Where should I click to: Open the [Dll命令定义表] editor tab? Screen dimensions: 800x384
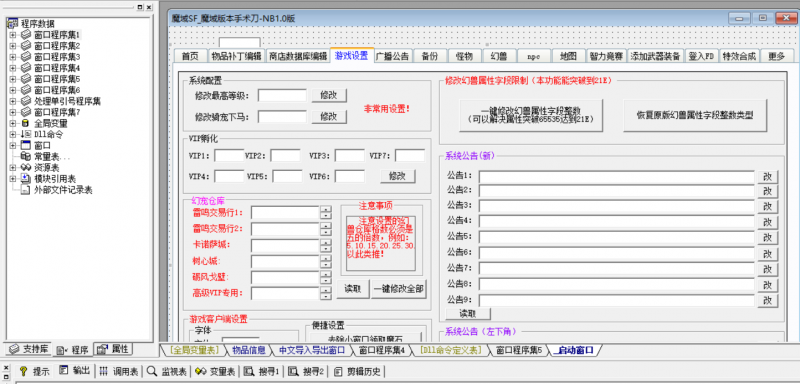[x=450, y=350]
